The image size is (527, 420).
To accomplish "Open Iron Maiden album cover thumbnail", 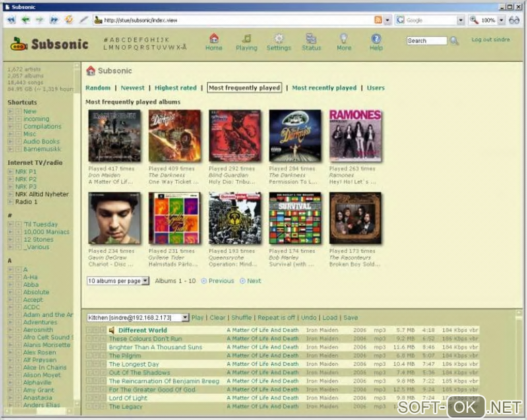I will [x=114, y=136].
